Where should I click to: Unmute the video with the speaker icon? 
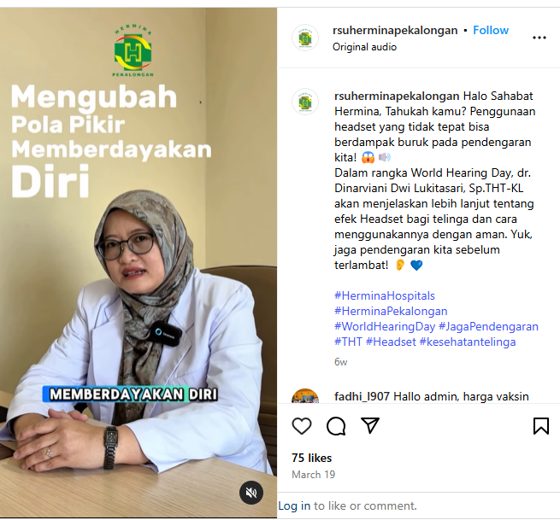(251, 493)
